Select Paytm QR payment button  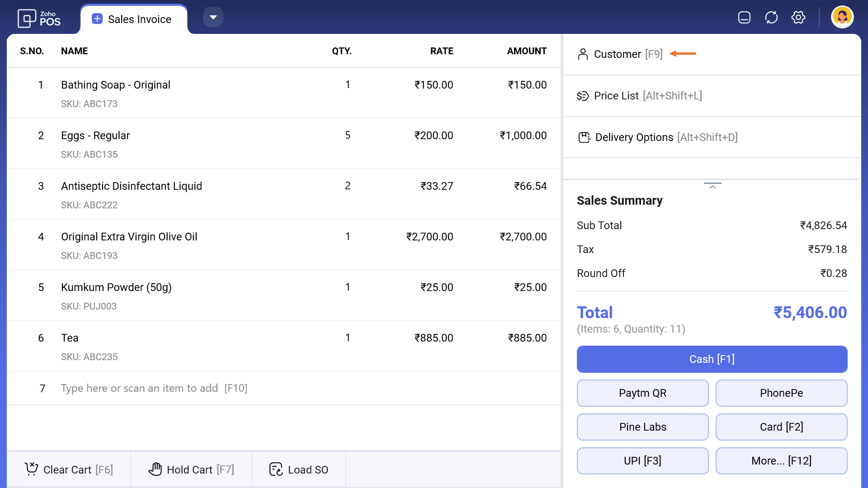point(642,393)
